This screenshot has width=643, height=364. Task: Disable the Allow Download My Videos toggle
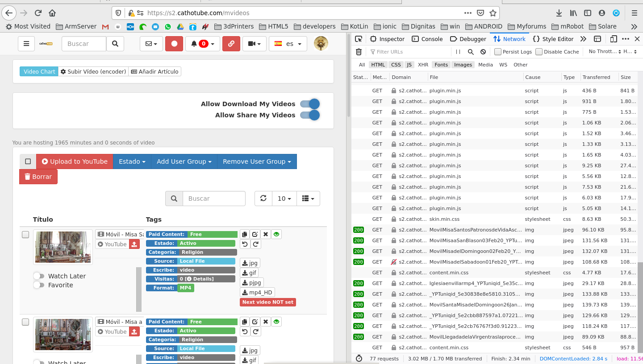click(x=310, y=103)
